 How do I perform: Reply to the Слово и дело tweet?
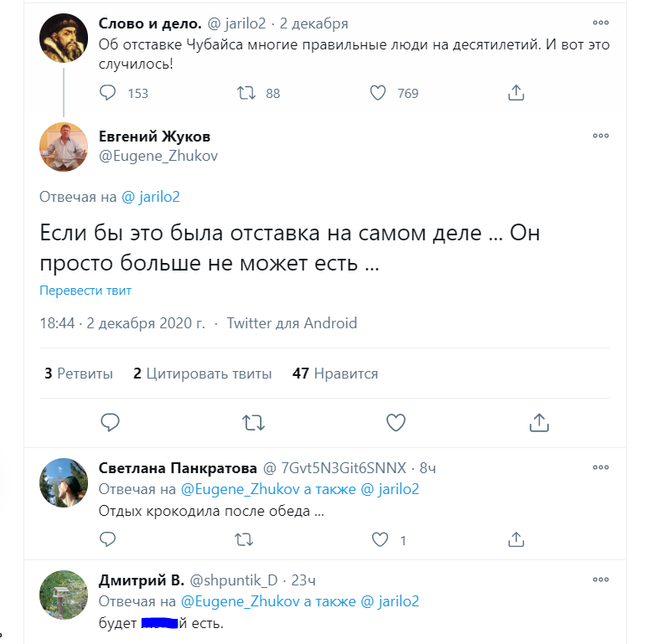(x=108, y=93)
